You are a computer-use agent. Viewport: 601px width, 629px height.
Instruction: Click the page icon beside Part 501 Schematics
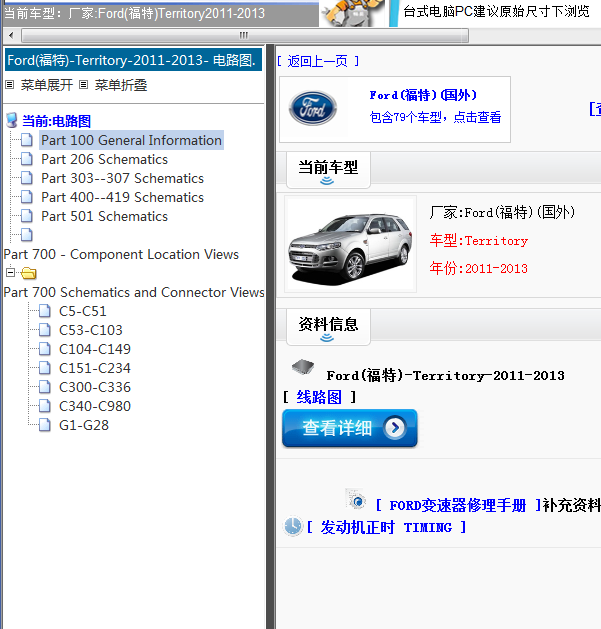(x=27, y=216)
